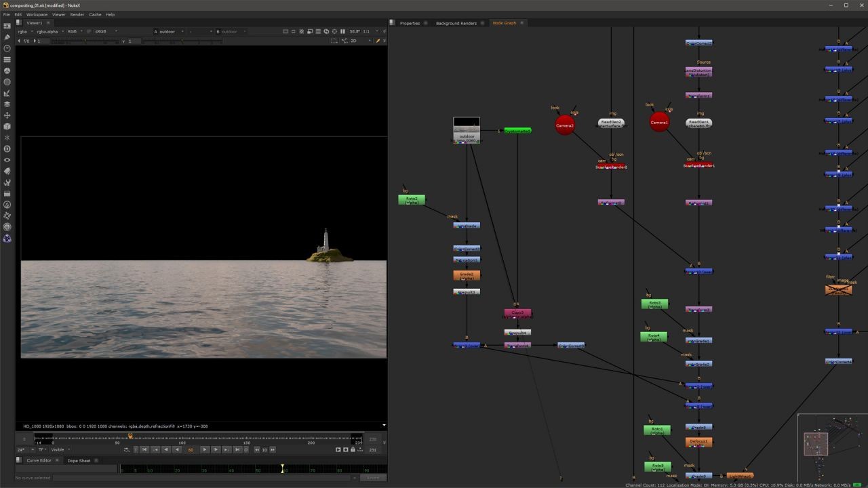
Task: Click the play forward button
Action: (x=204, y=449)
